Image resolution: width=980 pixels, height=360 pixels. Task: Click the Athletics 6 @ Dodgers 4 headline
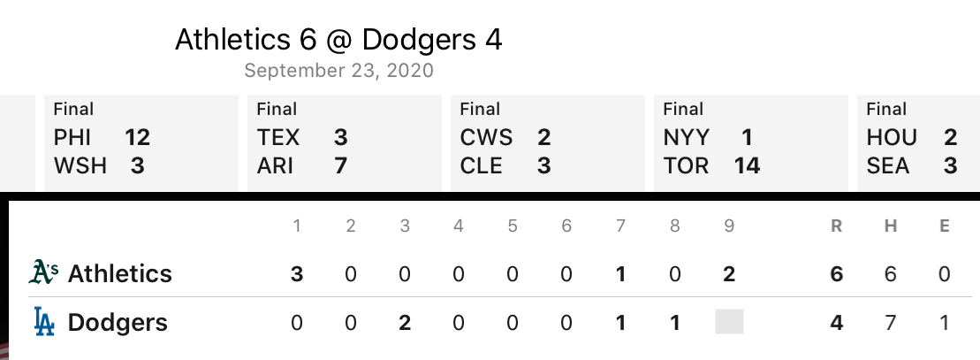[338, 40]
